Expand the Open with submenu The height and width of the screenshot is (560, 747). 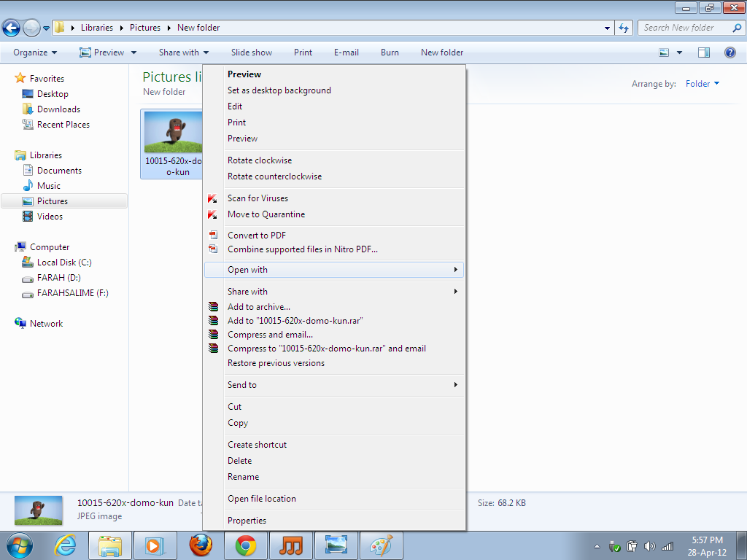[x=334, y=270]
